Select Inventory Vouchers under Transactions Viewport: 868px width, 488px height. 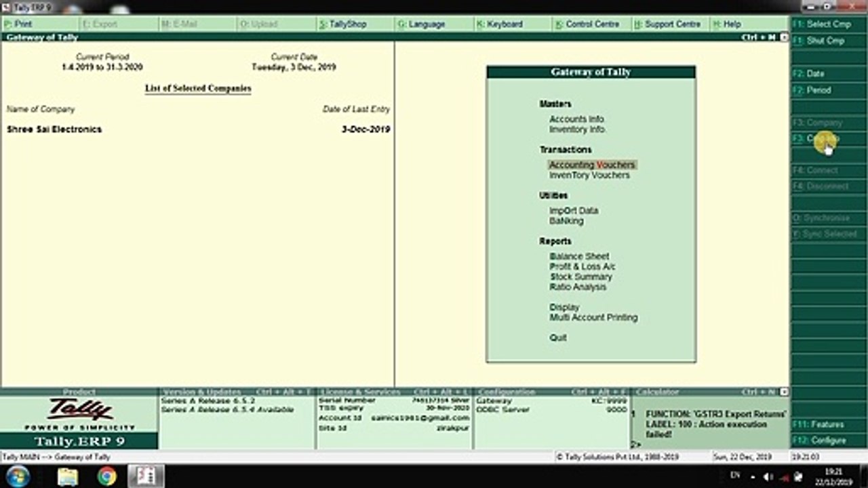pos(589,175)
